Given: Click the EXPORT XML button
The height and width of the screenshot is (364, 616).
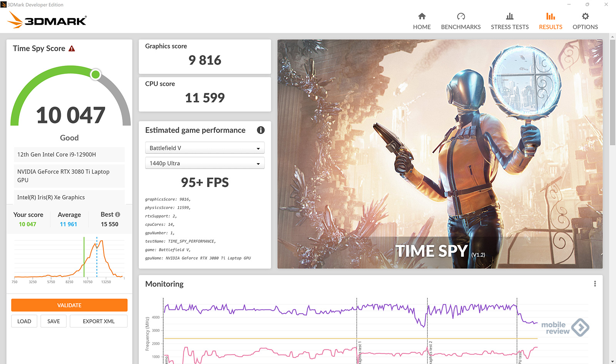Looking at the screenshot, I should pyautogui.click(x=99, y=321).
